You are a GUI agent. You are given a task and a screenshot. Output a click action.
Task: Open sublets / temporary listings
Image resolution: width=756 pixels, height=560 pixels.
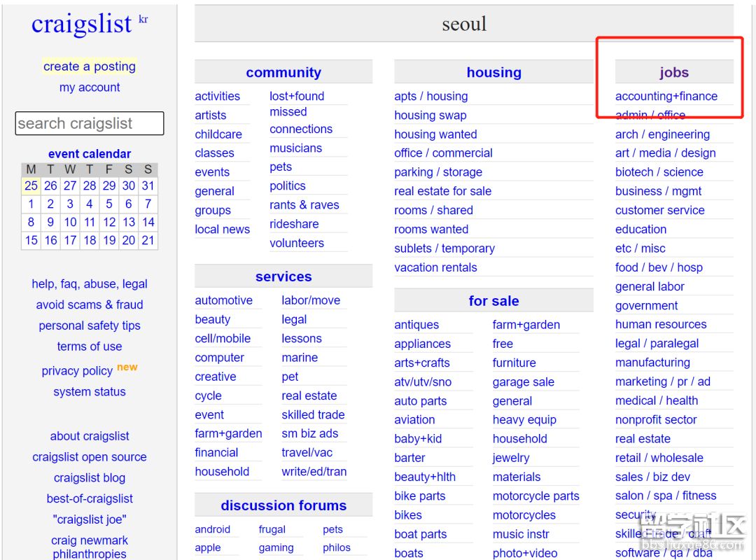click(x=444, y=248)
